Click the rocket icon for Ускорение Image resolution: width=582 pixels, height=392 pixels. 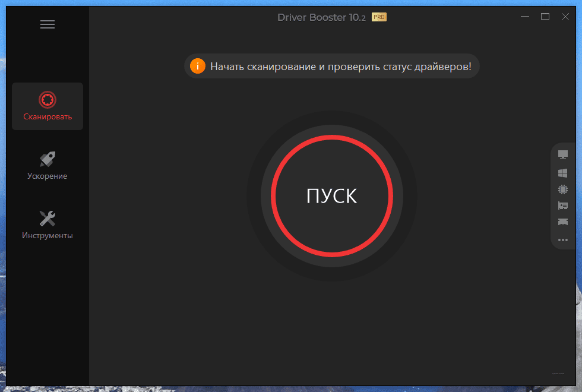(x=48, y=159)
